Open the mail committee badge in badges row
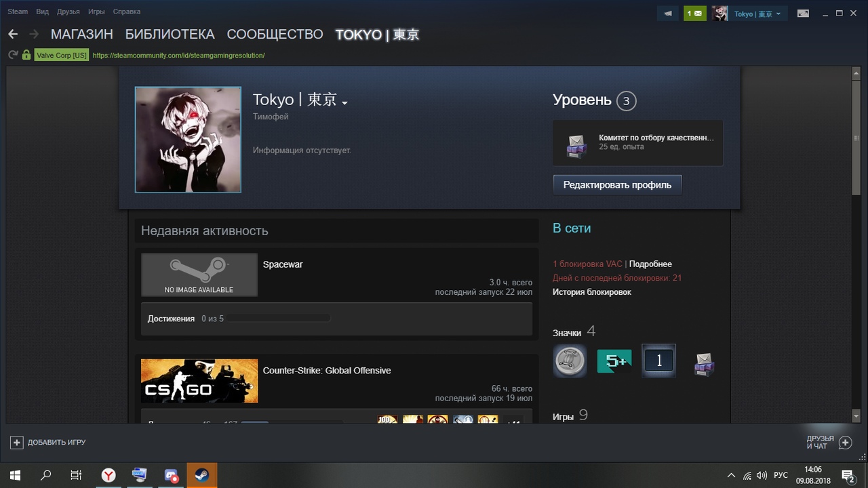This screenshot has width=868, height=488. (704, 363)
